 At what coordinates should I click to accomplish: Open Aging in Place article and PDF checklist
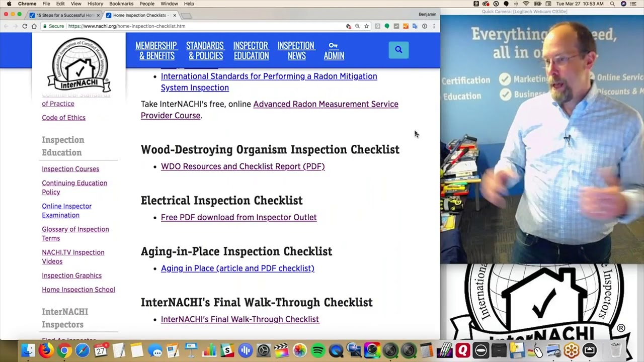pyautogui.click(x=237, y=268)
